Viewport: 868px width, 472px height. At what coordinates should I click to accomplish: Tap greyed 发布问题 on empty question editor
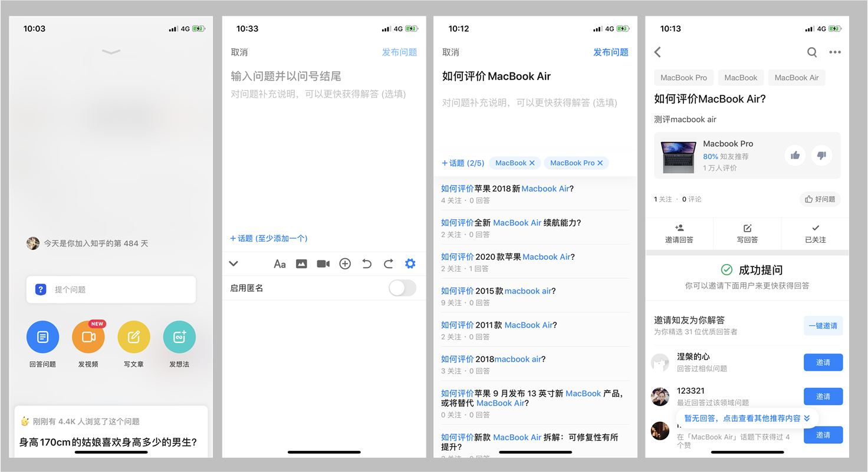(x=399, y=52)
